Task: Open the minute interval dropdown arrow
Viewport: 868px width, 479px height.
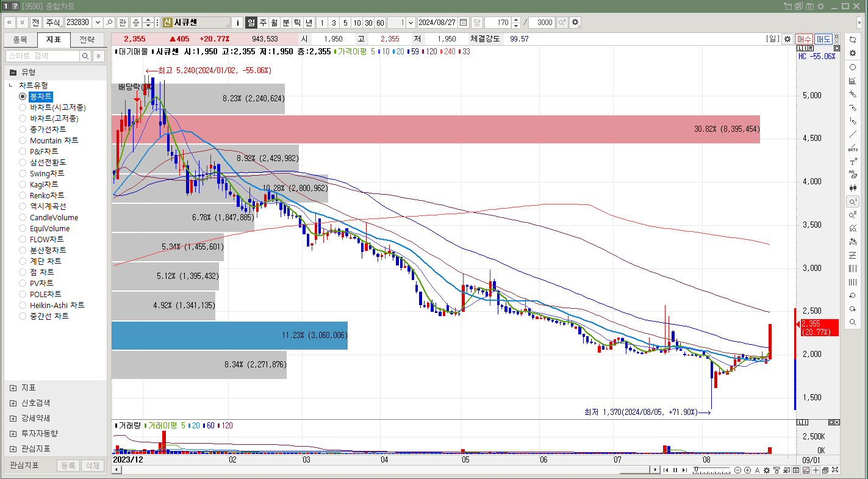Action: pos(411,23)
